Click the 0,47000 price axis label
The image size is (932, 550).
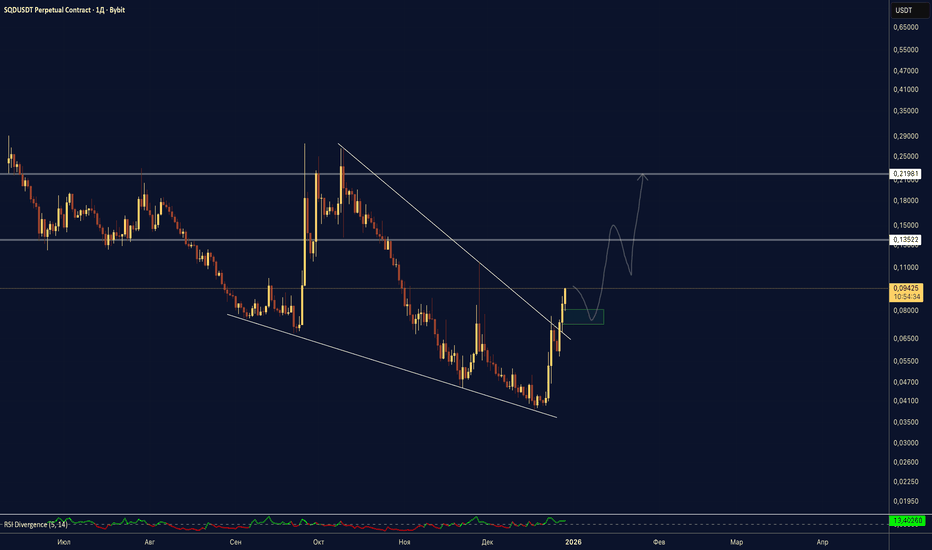tap(905, 71)
